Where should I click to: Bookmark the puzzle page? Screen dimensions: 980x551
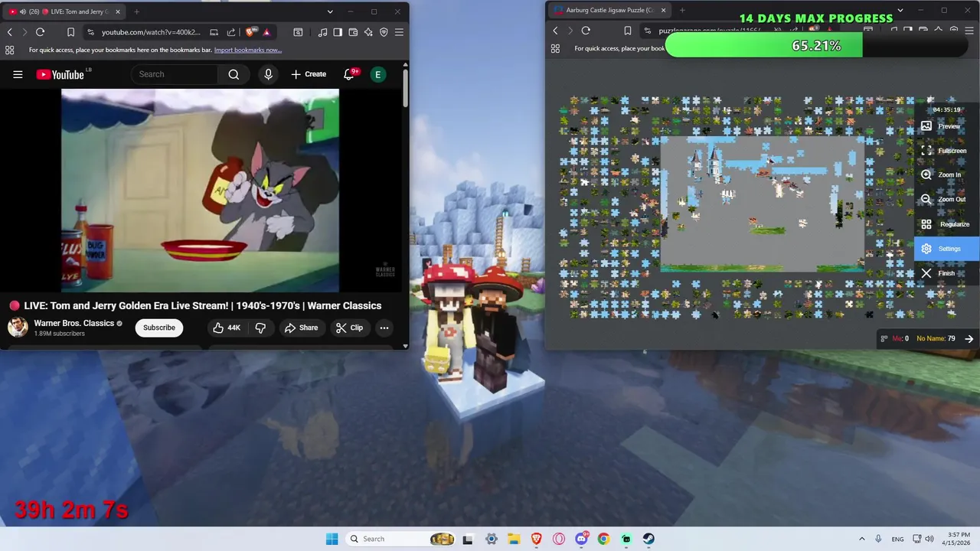point(627,31)
